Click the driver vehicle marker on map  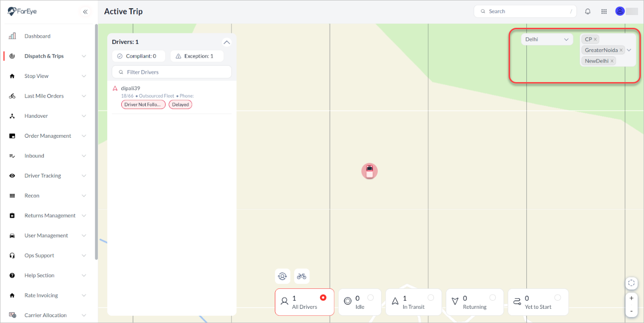point(370,171)
